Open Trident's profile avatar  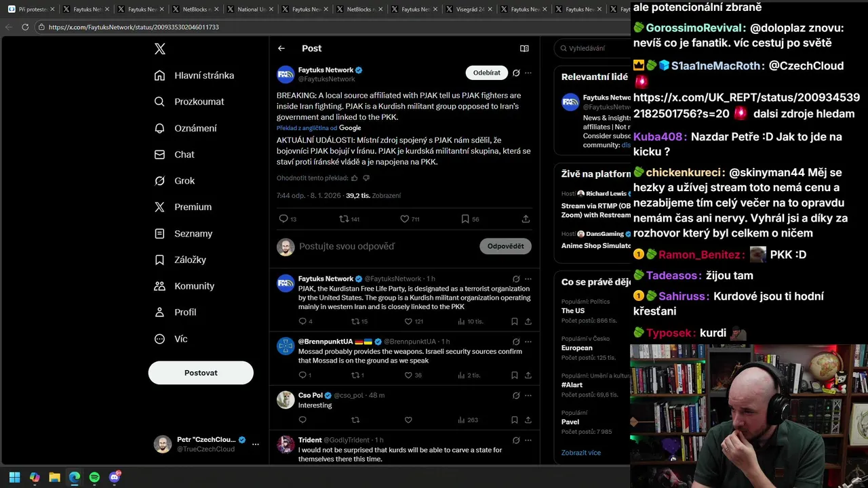[x=285, y=445]
